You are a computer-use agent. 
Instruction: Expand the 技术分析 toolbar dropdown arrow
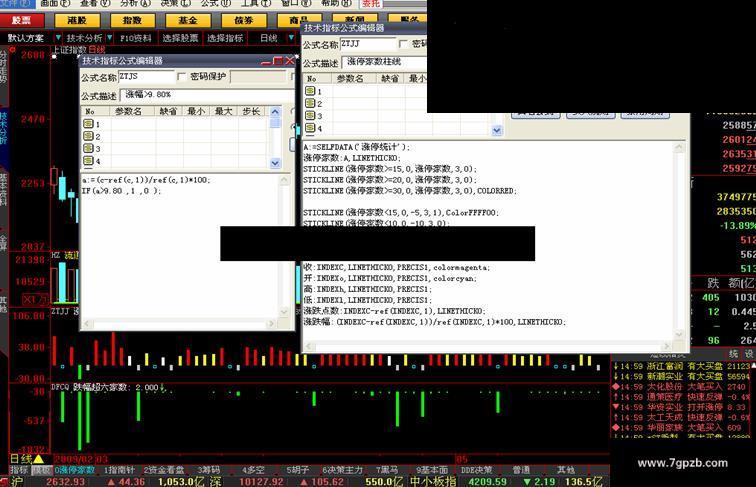pos(109,37)
